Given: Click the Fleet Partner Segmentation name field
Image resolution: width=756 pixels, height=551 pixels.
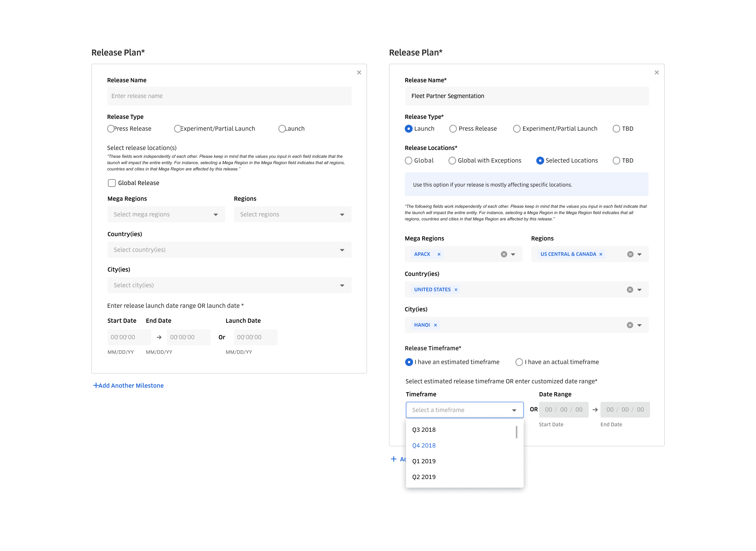Looking at the screenshot, I should (527, 96).
